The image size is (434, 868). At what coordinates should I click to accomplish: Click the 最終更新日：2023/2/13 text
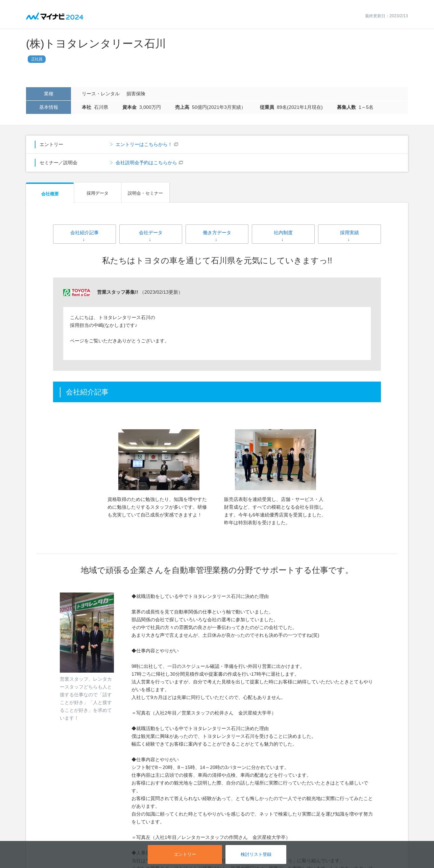click(386, 16)
